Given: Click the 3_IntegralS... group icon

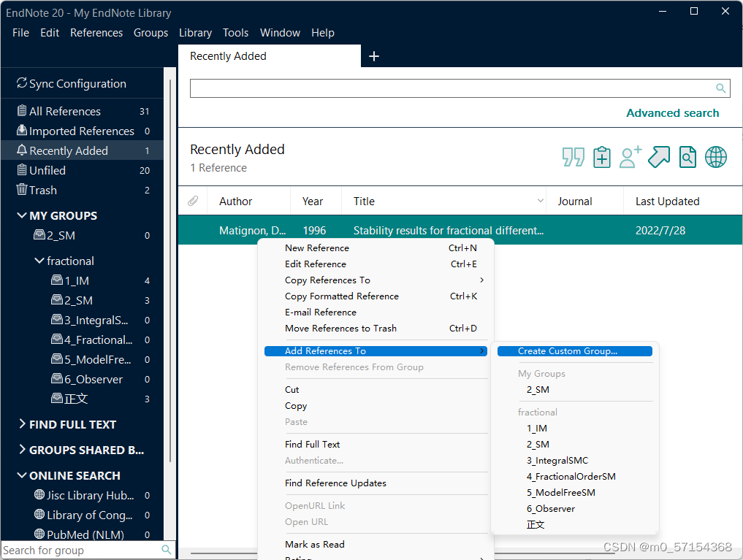Looking at the screenshot, I should [x=57, y=320].
